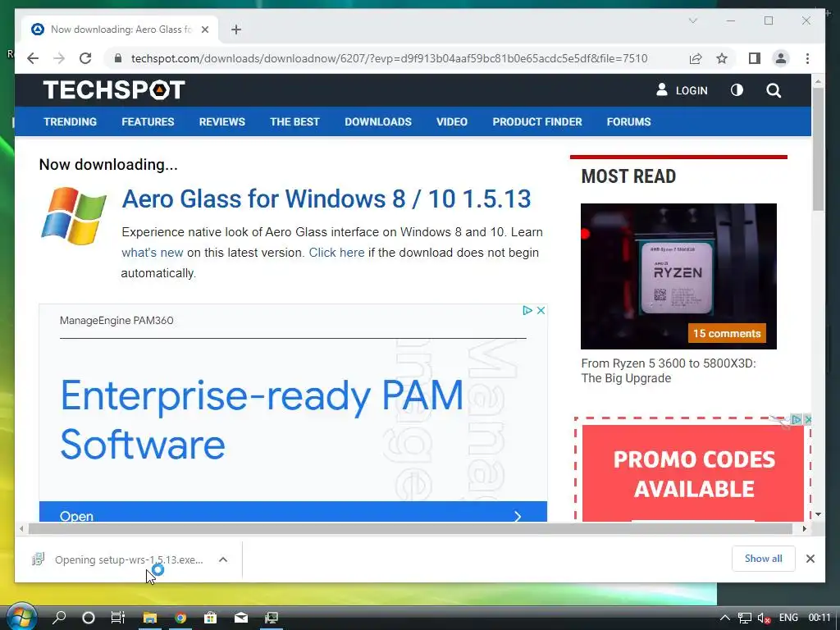
Task: Click 'Enterprise-ready PAM Software' ad text
Action: coord(262,419)
